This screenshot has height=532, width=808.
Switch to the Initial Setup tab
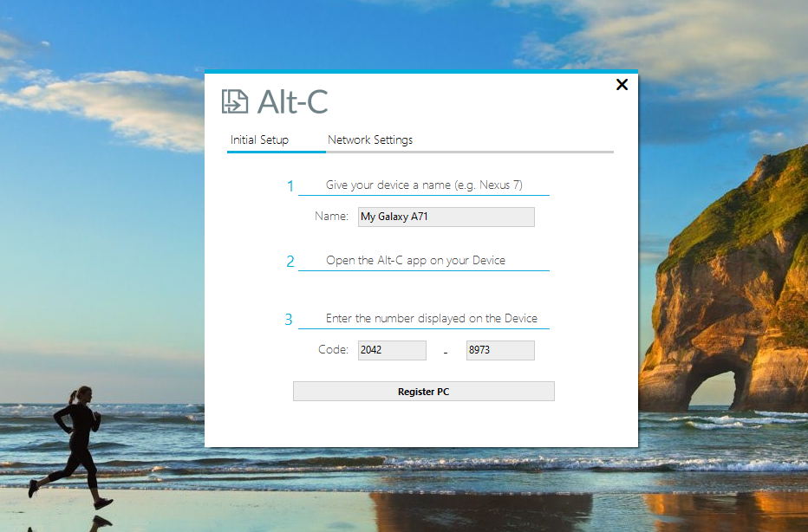pyautogui.click(x=259, y=139)
